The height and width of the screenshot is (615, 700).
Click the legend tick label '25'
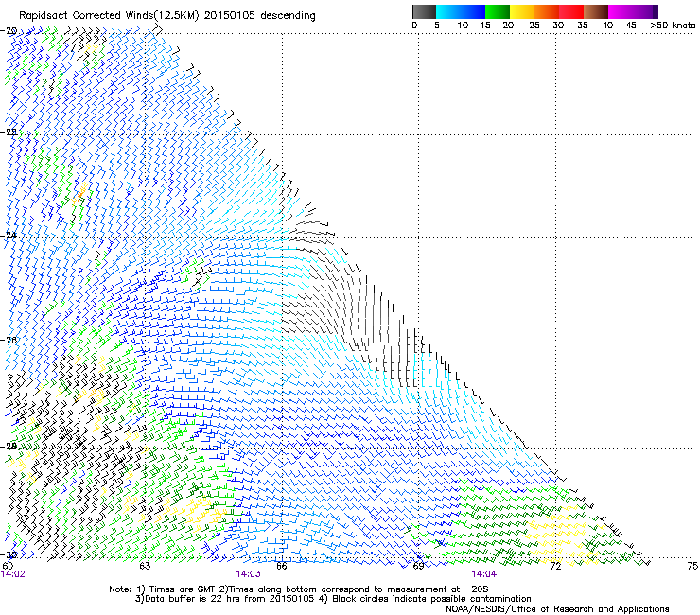click(534, 26)
